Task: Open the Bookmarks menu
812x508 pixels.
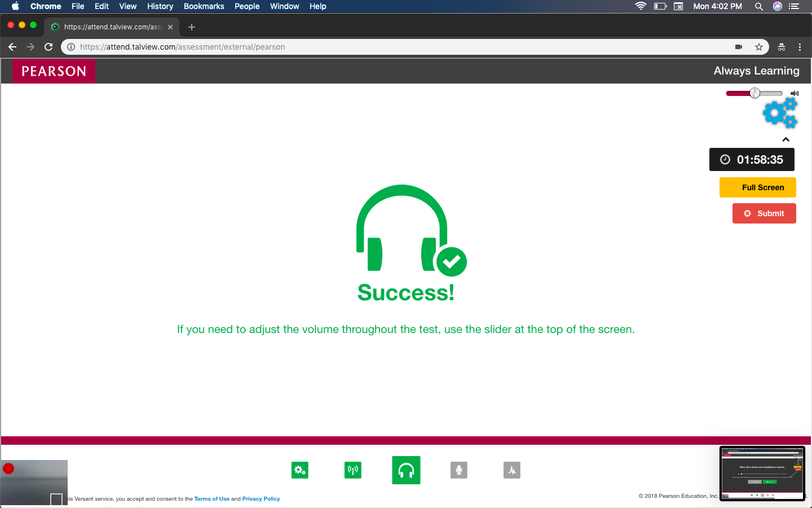Action: (204, 6)
